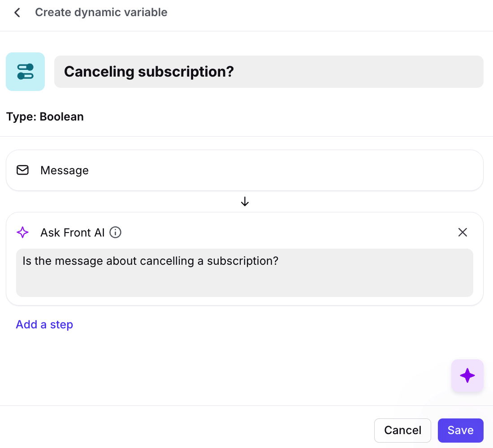
Task: Click the 'Add a step' link
Action: coord(44,324)
